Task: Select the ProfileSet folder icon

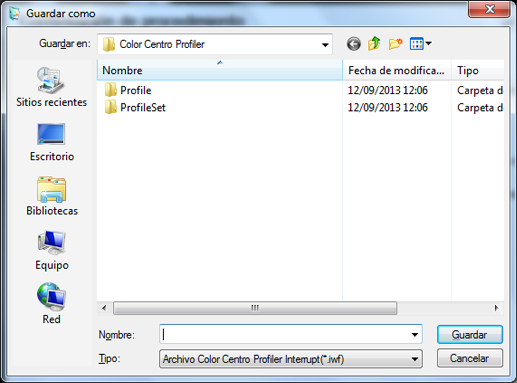Action: [x=110, y=107]
